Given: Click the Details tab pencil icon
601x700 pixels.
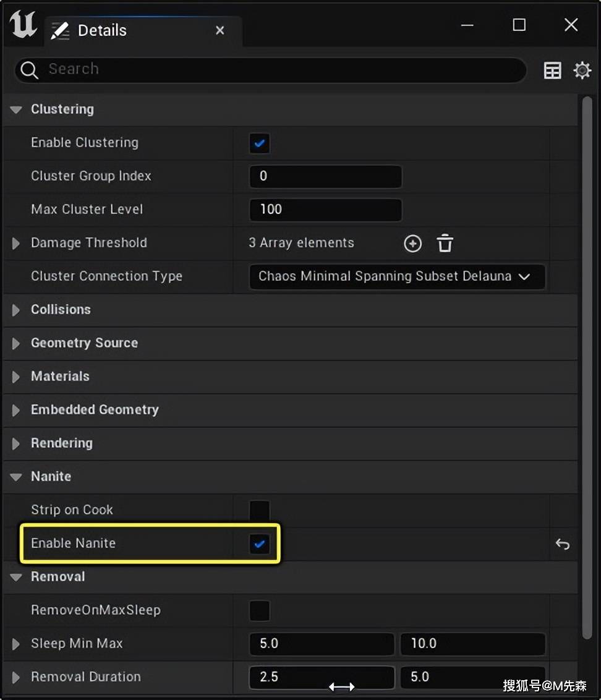Looking at the screenshot, I should point(60,31).
